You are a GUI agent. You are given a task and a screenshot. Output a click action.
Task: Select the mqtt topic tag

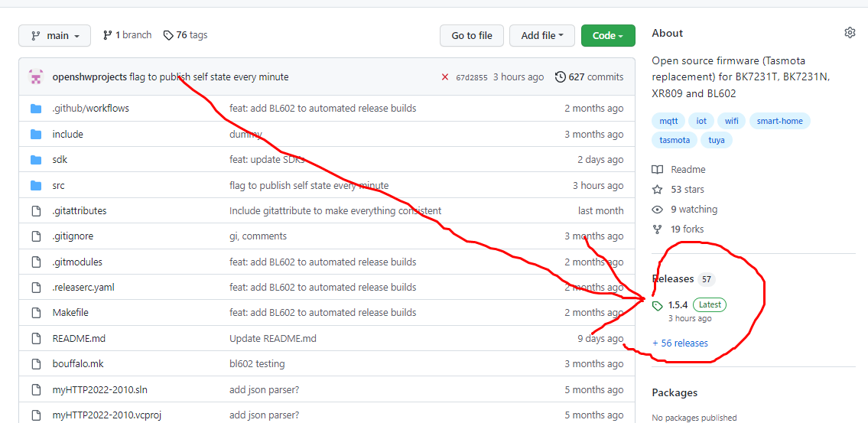pyautogui.click(x=668, y=121)
